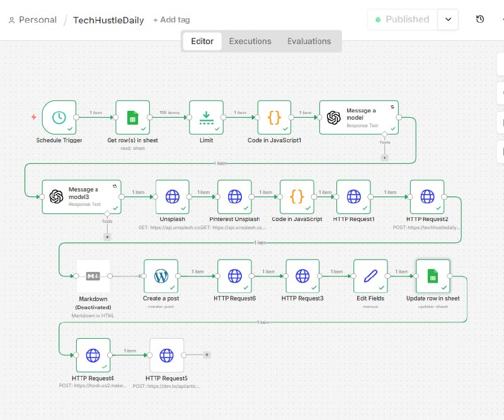Click the 'read: sheet' subtitle text
Viewport: 504px width, 420px height.
132,148
